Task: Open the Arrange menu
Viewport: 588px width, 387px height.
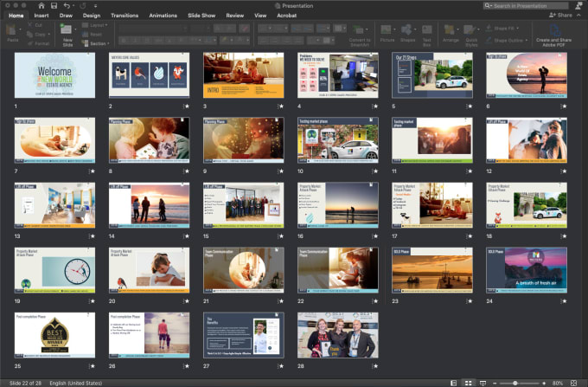Action: point(451,34)
